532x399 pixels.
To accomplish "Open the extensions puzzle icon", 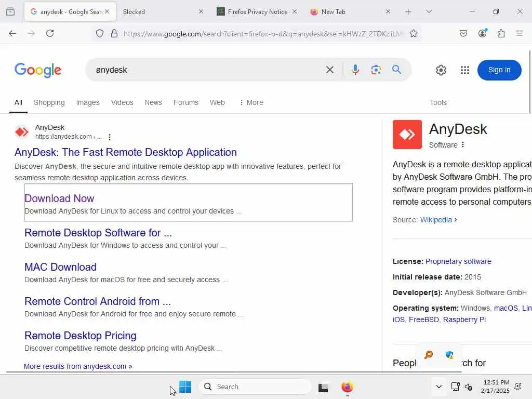I will [501, 33].
